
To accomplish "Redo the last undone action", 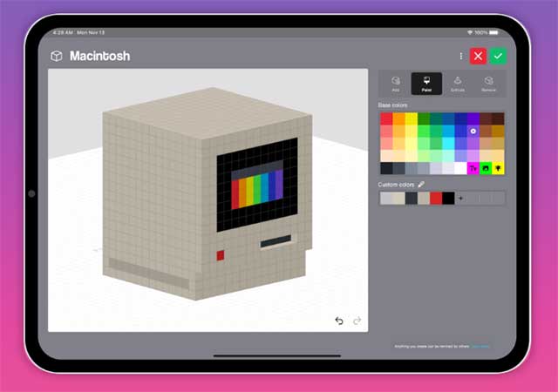I will 357,321.
